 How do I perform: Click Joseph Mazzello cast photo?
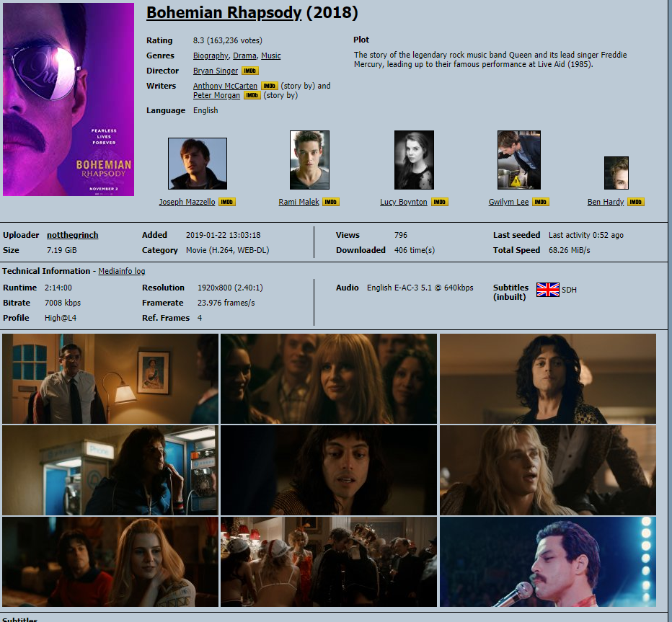(198, 164)
